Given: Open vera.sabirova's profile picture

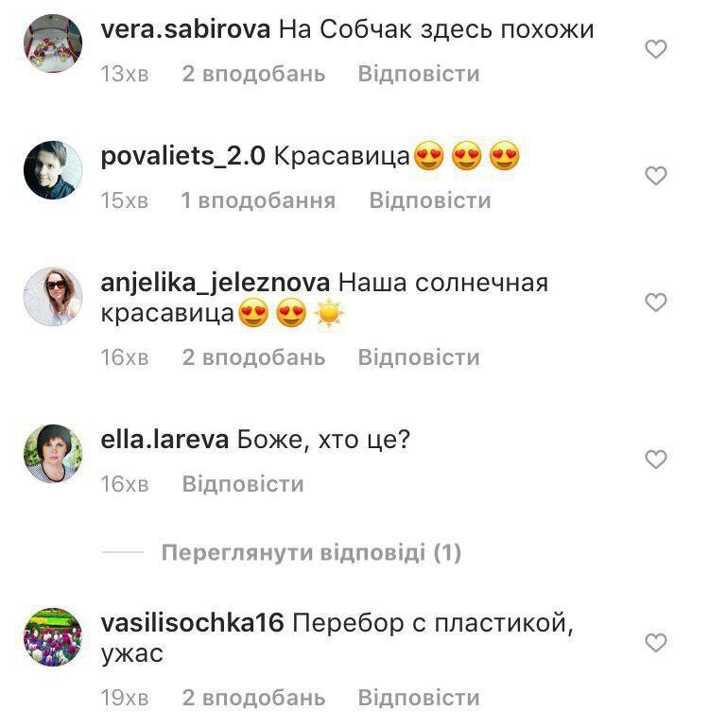Looking at the screenshot, I should [x=53, y=43].
